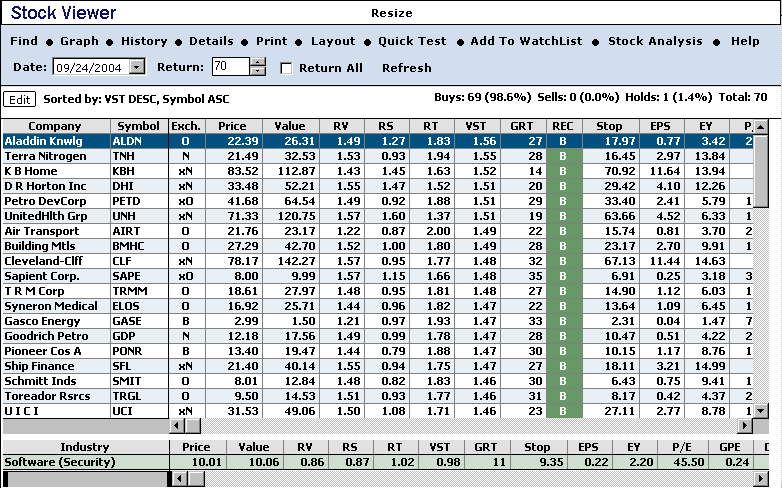
Task: Click the Refresh button
Action: click(406, 68)
